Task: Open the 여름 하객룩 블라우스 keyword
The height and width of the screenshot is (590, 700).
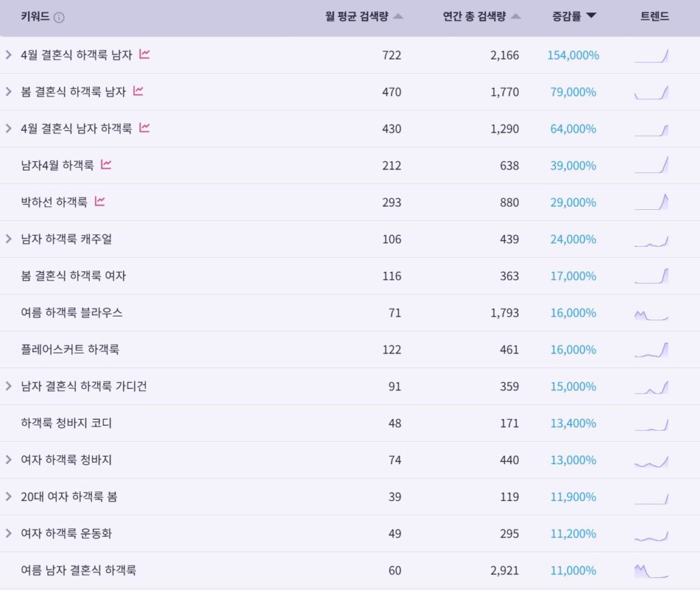Action: (71, 312)
